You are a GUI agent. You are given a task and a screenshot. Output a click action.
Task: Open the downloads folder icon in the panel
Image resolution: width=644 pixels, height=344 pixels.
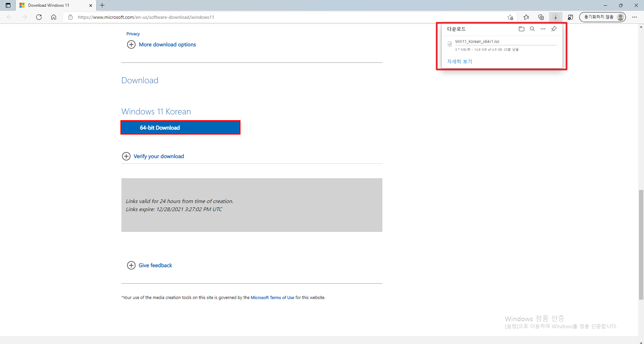[x=522, y=29]
